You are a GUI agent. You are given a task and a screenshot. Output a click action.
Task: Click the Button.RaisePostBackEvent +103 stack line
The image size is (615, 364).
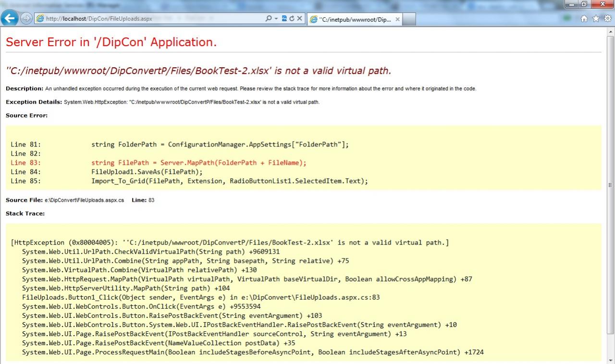(x=172, y=315)
